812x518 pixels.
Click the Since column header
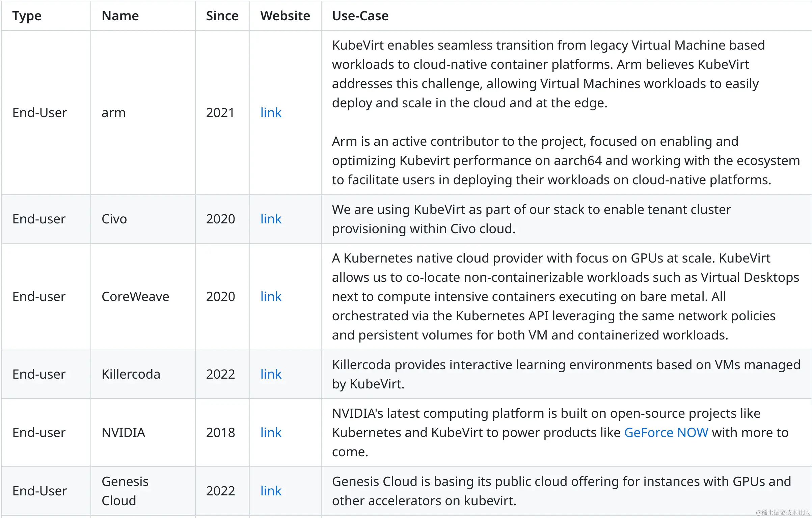click(x=222, y=16)
